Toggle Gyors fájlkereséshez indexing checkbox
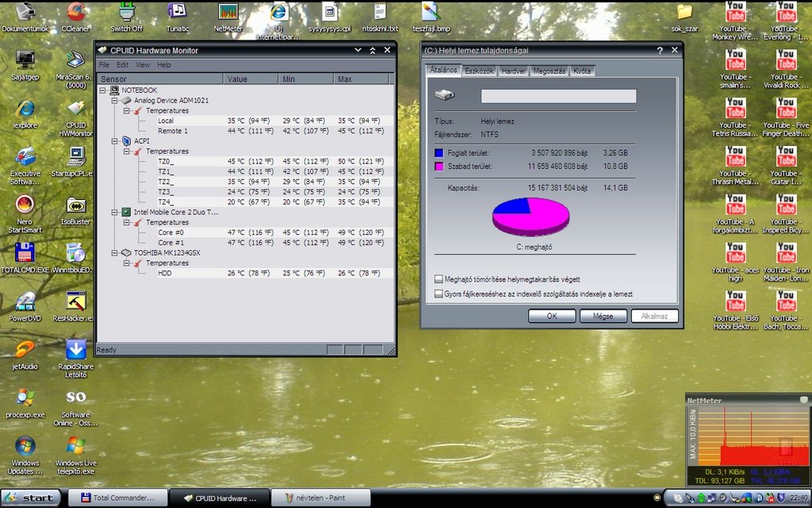The width and height of the screenshot is (812, 508). click(x=439, y=294)
